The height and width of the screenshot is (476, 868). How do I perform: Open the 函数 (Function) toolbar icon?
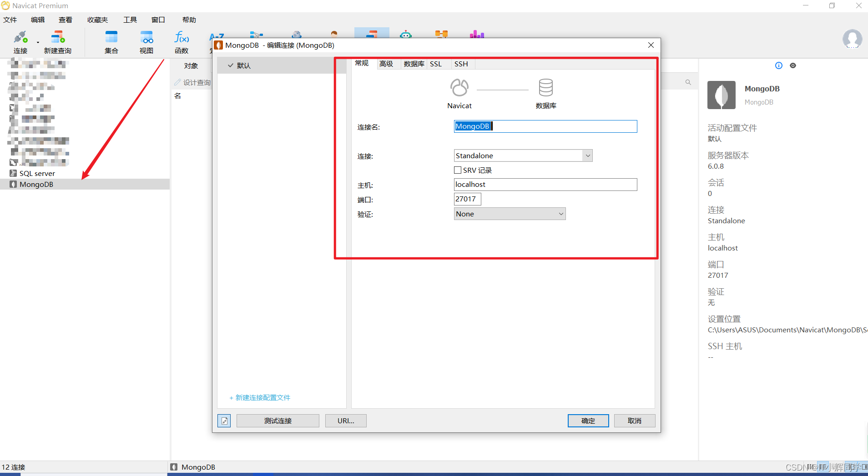[x=182, y=42]
